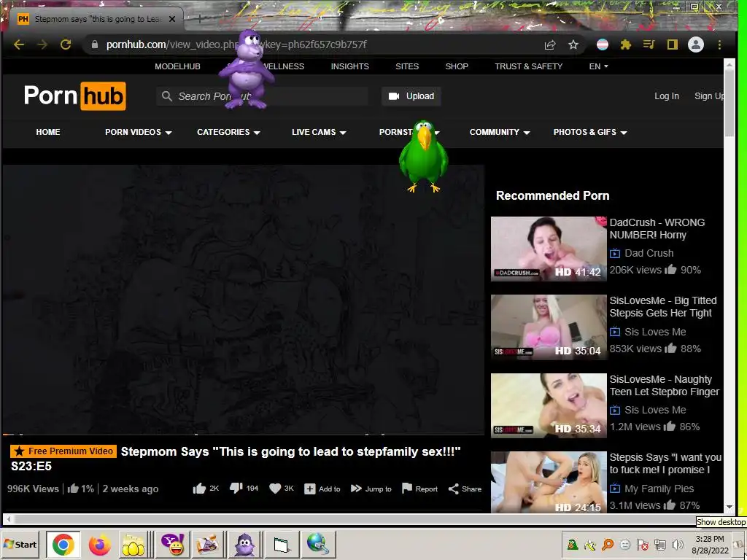Toggle the Chrome side panel icon
The width and height of the screenshot is (747, 560).
point(672,44)
